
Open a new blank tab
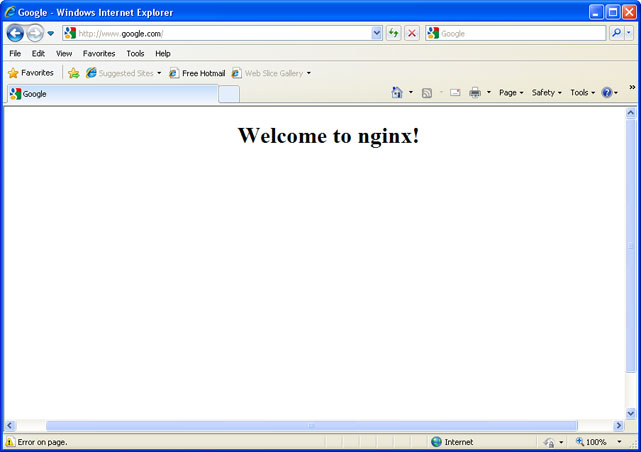pyautogui.click(x=229, y=94)
